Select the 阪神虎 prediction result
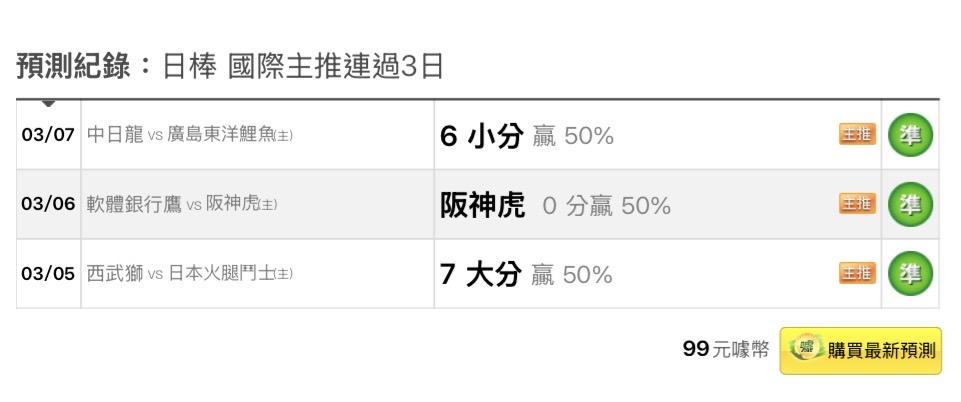The width and height of the screenshot is (961, 402). 482,205
